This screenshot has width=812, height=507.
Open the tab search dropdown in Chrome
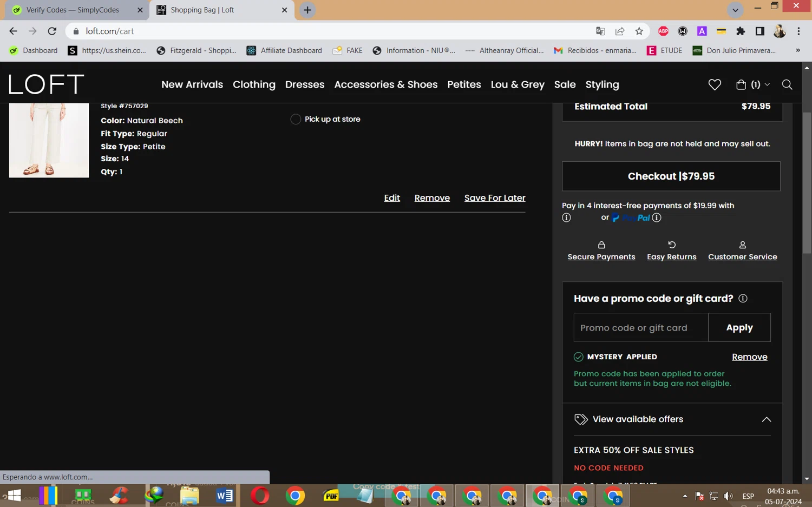[x=735, y=10]
